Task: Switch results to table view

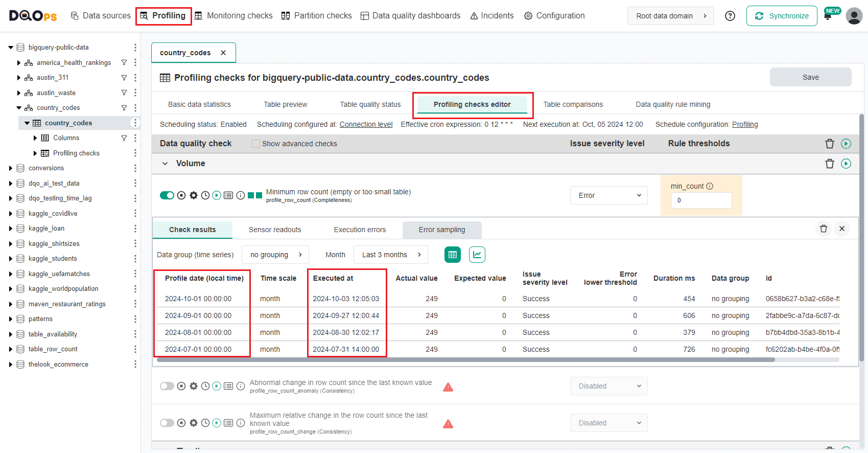Action: coord(452,255)
